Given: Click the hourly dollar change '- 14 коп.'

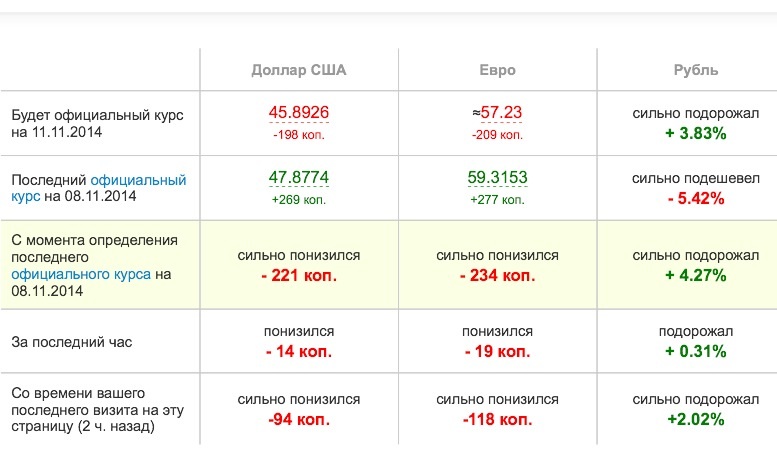Looking at the screenshot, I should 299,351.
